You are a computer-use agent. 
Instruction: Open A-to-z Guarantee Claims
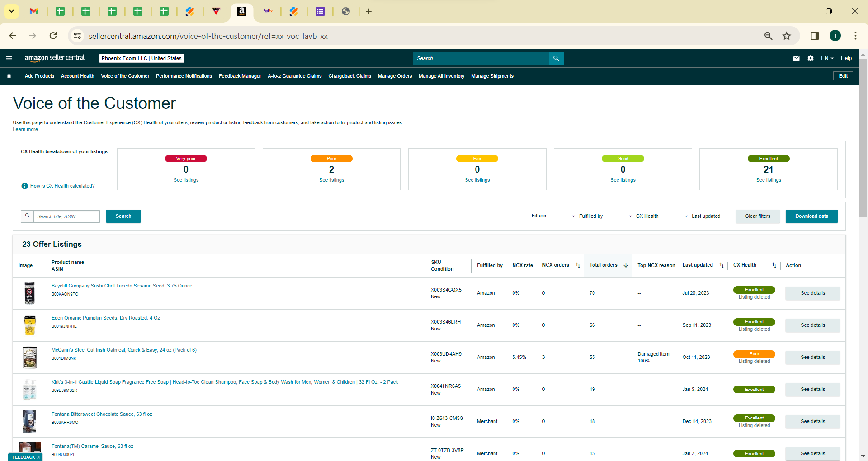[x=295, y=76]
